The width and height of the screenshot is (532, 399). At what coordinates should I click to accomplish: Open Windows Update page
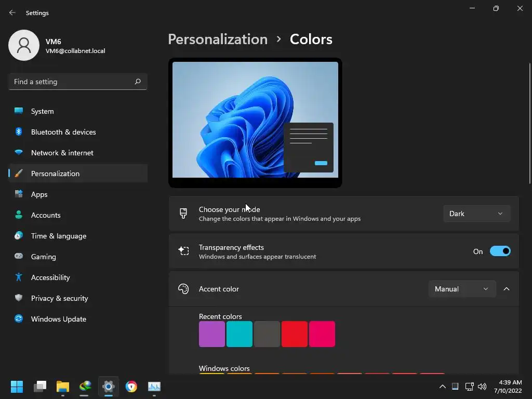tap(78, 319)
